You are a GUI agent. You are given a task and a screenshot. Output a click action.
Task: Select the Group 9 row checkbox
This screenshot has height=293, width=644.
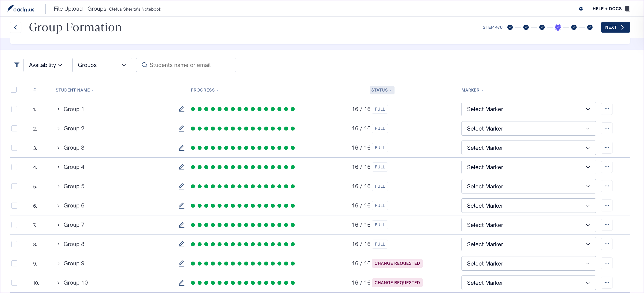[14, 263]
